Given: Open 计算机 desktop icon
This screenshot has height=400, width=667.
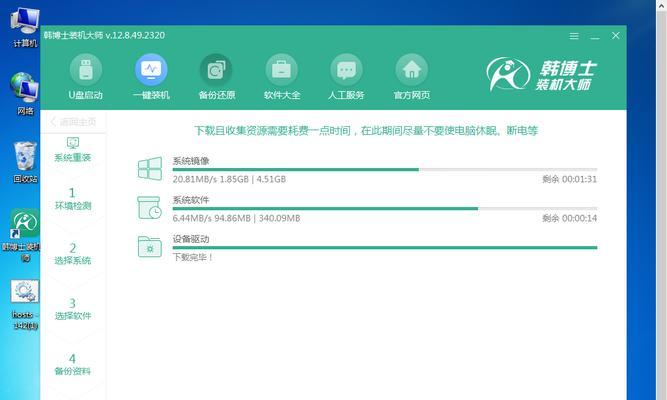Looking at the screenshot, I should pos(25,27).
